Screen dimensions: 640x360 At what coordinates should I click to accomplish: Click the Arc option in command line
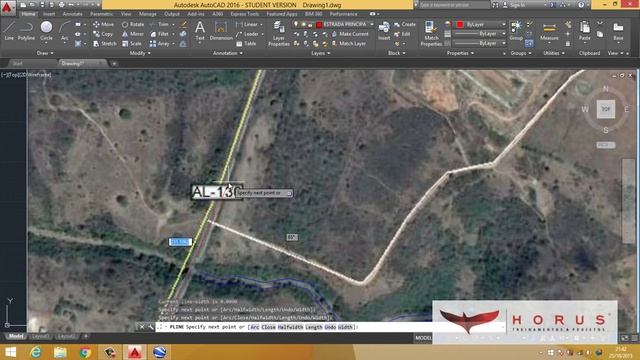pyautogui.click(x=255, y=327)
